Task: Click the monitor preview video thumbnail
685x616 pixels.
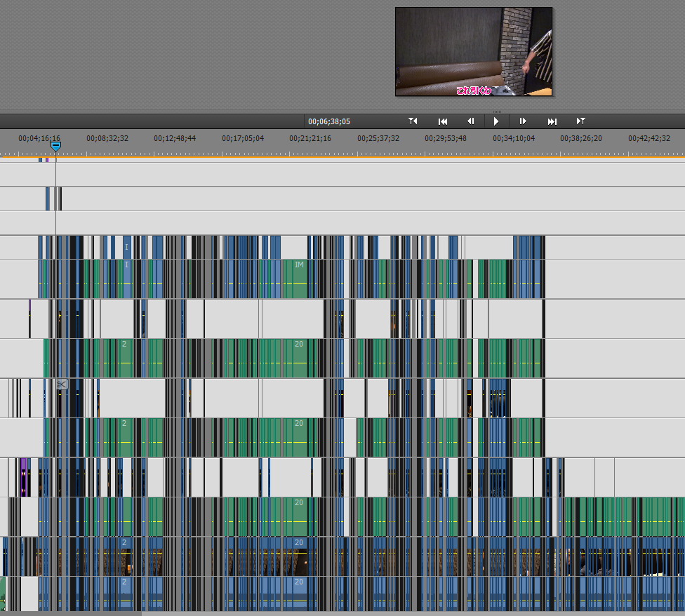Action: coord(474,51)
